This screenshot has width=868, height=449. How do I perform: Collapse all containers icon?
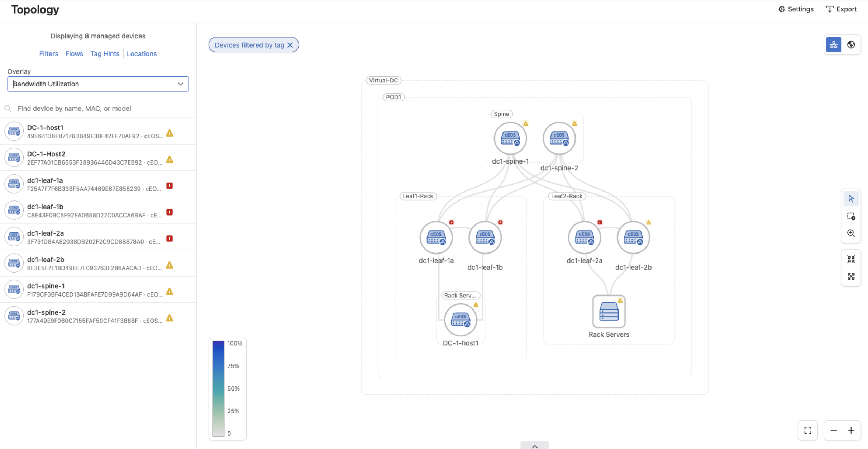(x=851, y=259)
